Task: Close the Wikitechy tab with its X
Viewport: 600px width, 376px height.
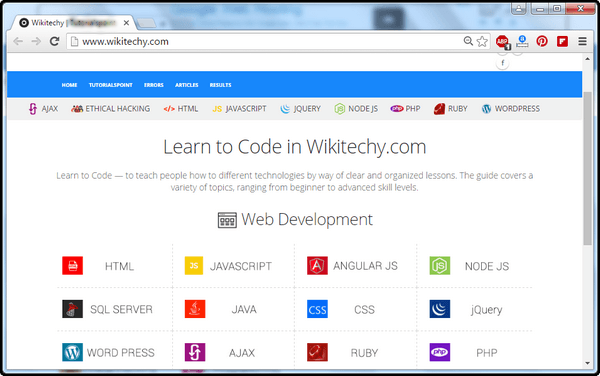Action: click(x=126, y=23)
